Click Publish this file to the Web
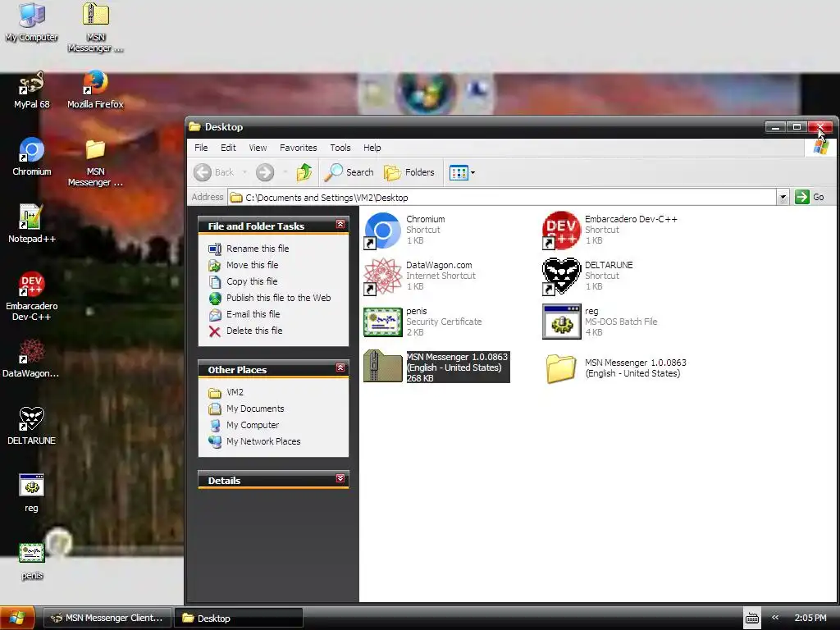840x630 pixels. click(279, 298)
